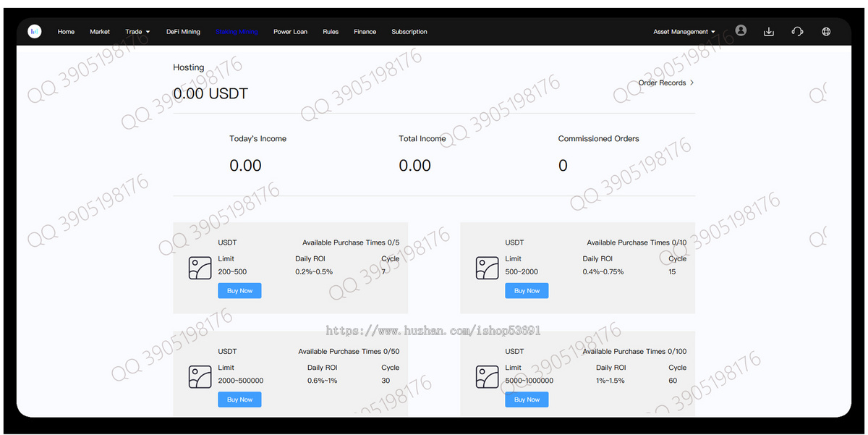Viewport: 868px width, 435px height.
Task: Click the 0.4%~0.75% Daily ROI value
Action: point(603,271)
